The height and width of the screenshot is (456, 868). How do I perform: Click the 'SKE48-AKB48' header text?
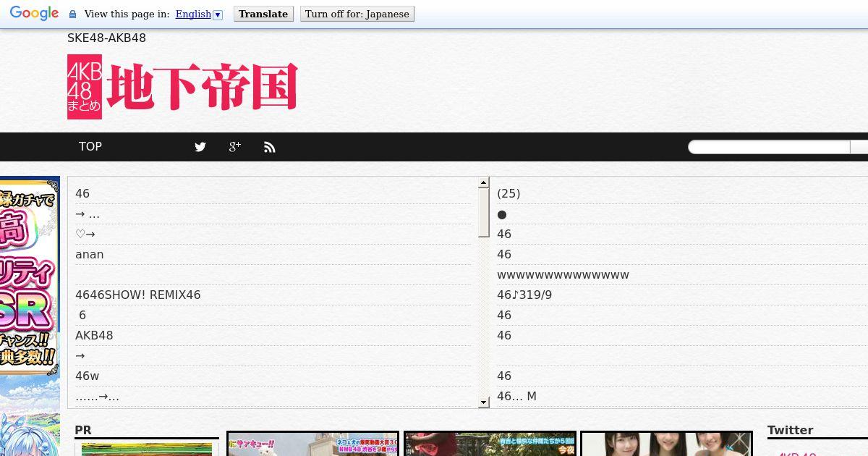(x=106, y=38)
